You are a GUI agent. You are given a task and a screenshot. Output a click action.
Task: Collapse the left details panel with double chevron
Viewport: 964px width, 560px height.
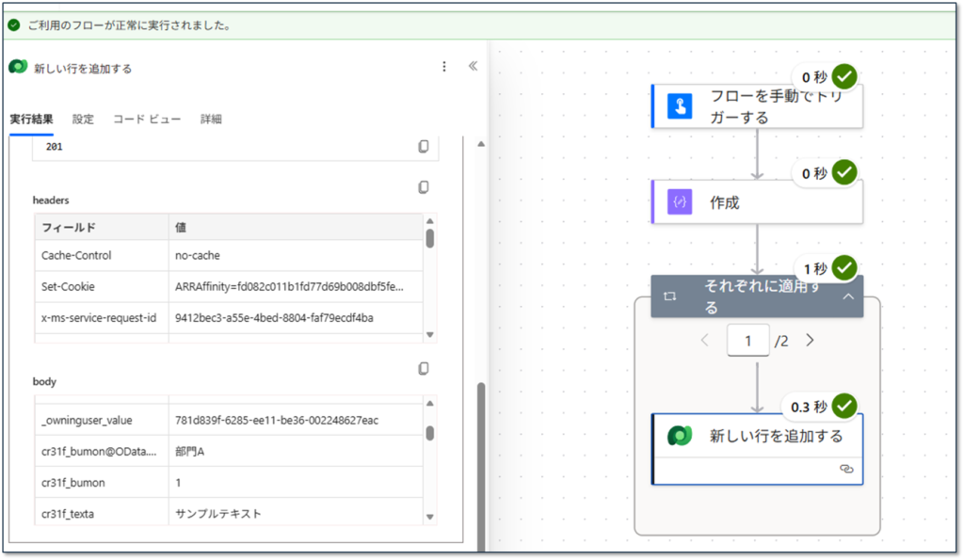point(473,67)
